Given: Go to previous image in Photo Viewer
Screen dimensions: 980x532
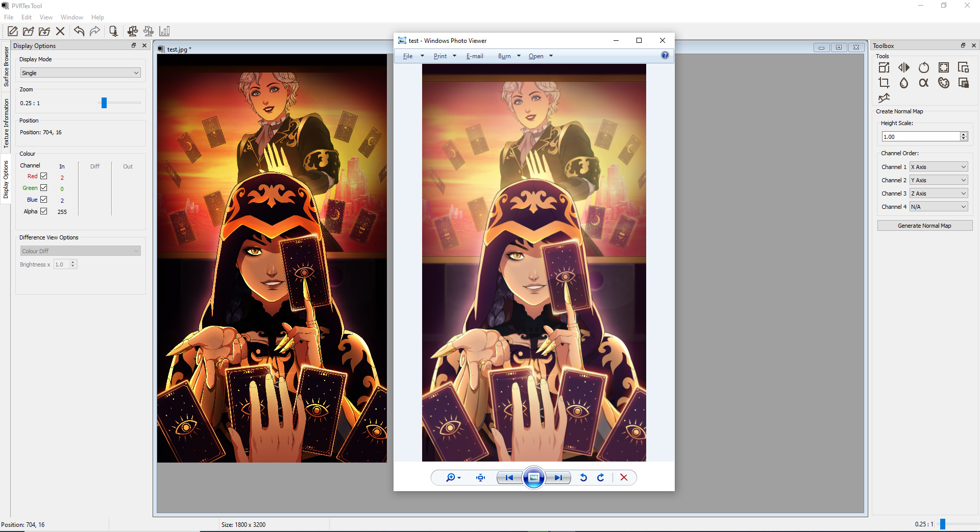Looking at the screenshot, I should [x=509, y=477].
